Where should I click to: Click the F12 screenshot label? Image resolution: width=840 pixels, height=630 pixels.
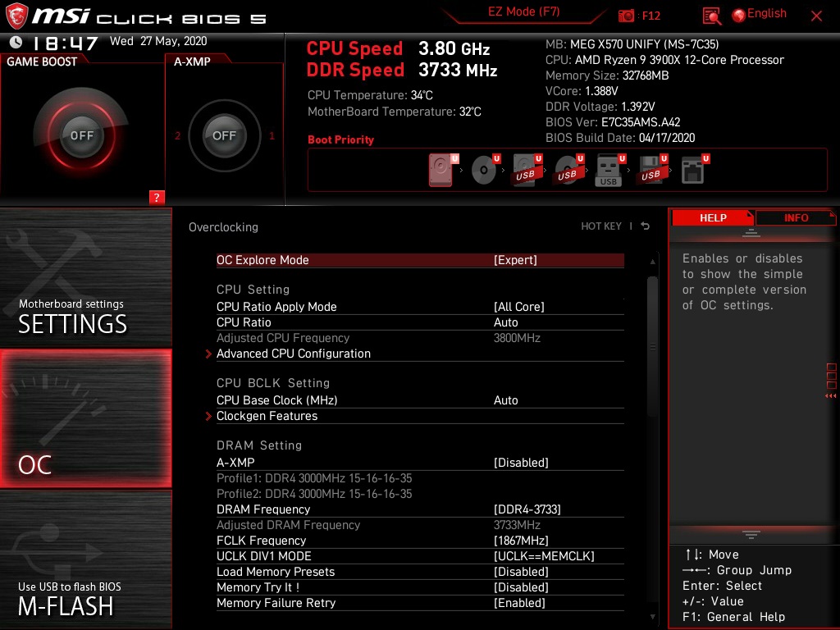[651, 16]
